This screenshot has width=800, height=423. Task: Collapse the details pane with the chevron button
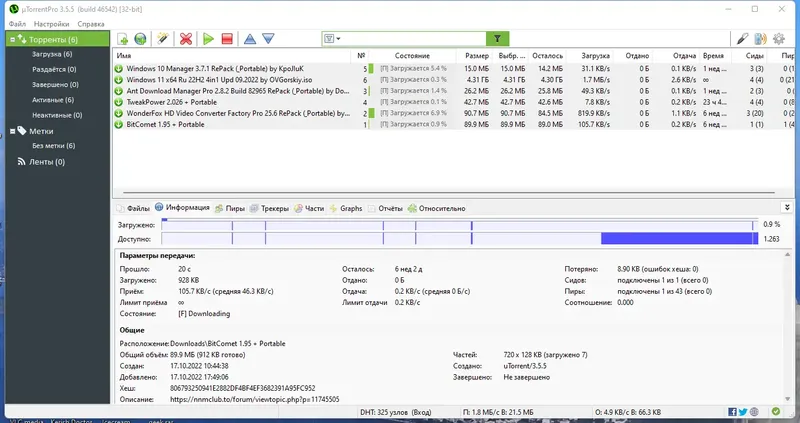pyautogui.click(x=787, y=207)
